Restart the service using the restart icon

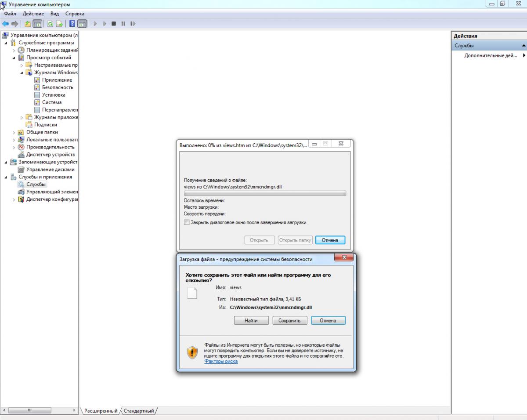coord(133,24)
